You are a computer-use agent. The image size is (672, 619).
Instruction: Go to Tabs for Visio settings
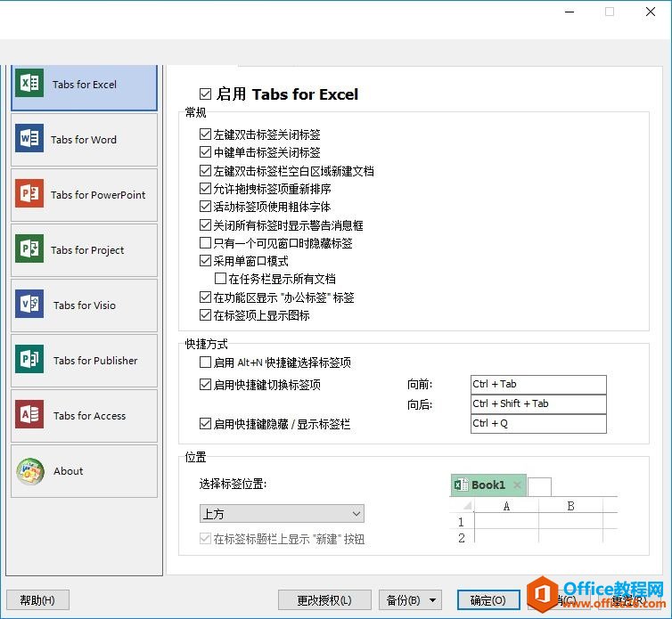[x=84, y=305]
